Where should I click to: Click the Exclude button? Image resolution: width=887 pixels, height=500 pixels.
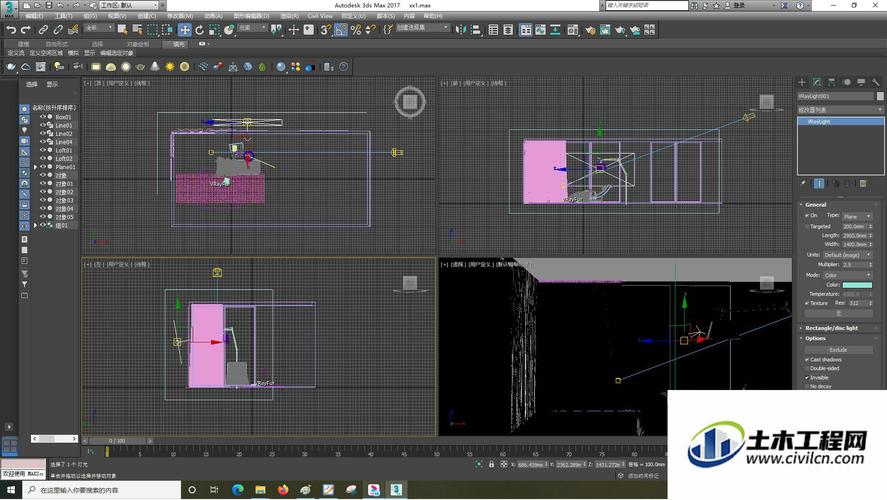coord(838,349)
